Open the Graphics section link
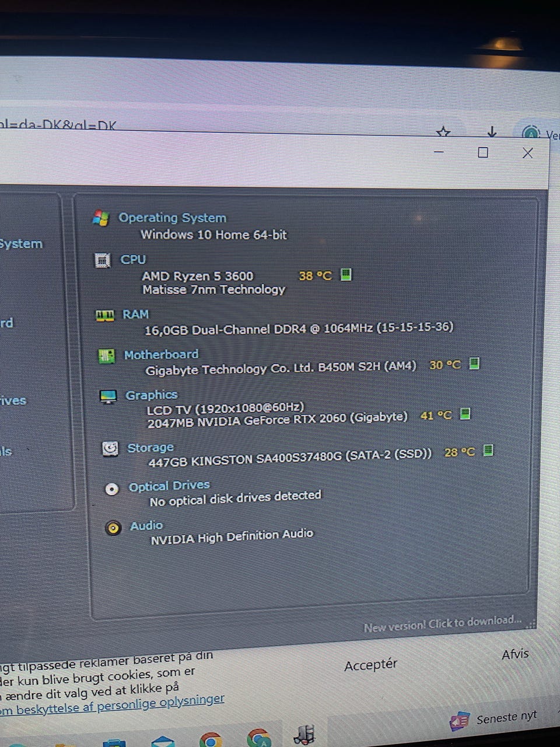Image resolution: width=560 pixels, height=747 pixels. [151, 395]
